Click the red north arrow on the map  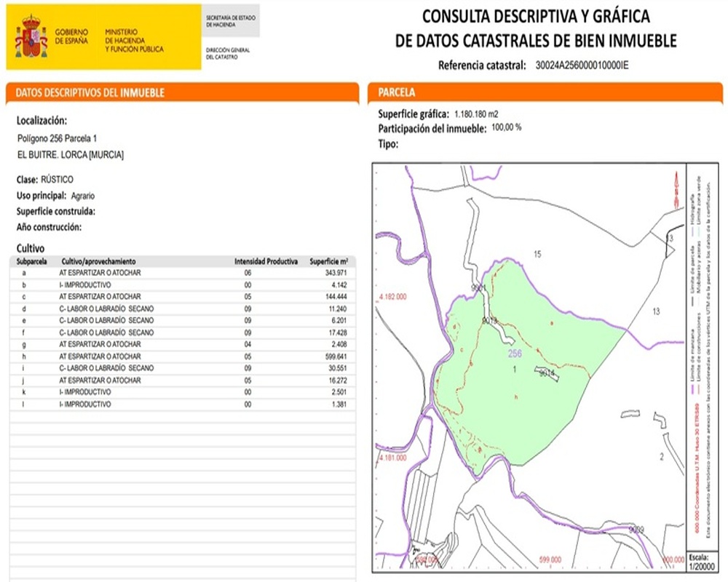[x=676, y=189]
